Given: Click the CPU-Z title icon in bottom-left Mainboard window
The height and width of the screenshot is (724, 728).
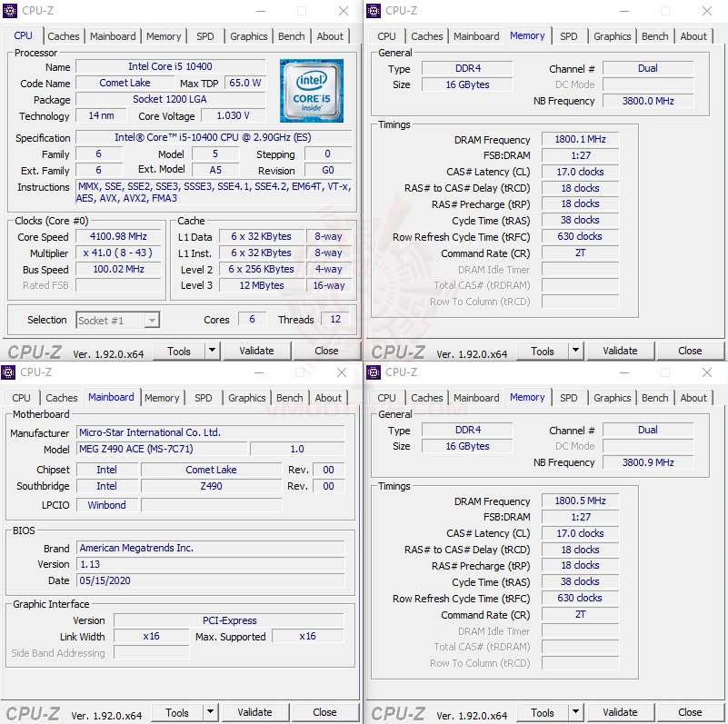Looking at the screenshot, I should click(8, 372).
